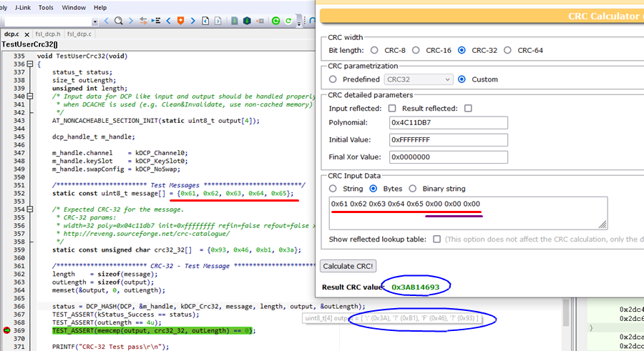Click the breakpoint marker at line 369
Viewport: 644px width, 351px height.
point(6,330)
